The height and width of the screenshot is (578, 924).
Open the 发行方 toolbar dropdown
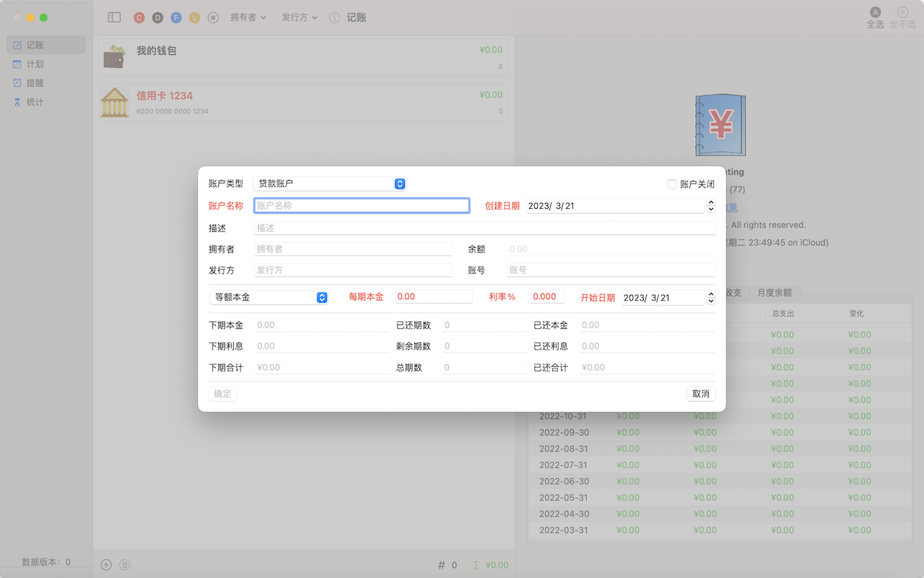tap(300, 17)
